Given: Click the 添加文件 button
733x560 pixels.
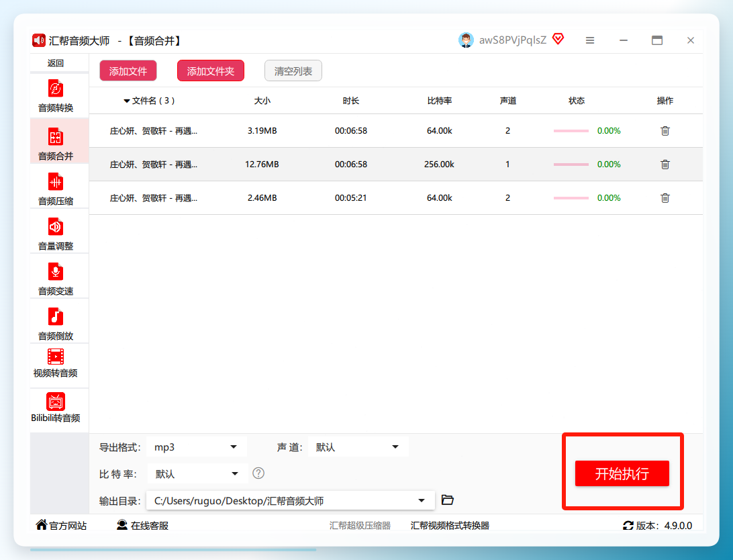Looking at the screenshot, I should click(x=128, y=71).
